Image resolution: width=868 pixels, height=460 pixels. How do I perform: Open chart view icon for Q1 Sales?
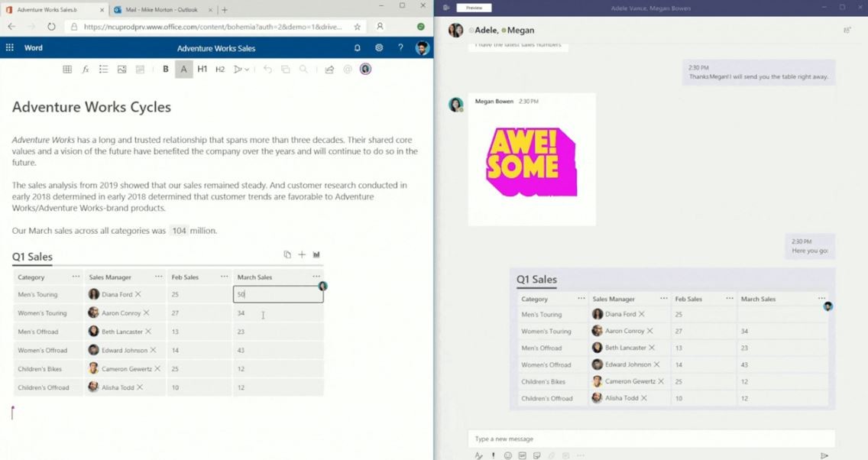pyautogui.click(x=316, y=254)
